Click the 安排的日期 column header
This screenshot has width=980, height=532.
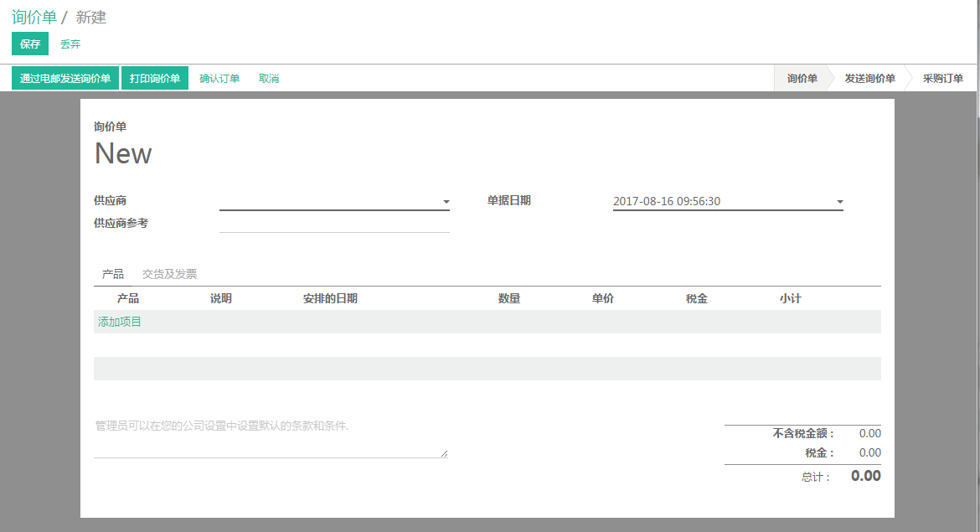[330, 299]
